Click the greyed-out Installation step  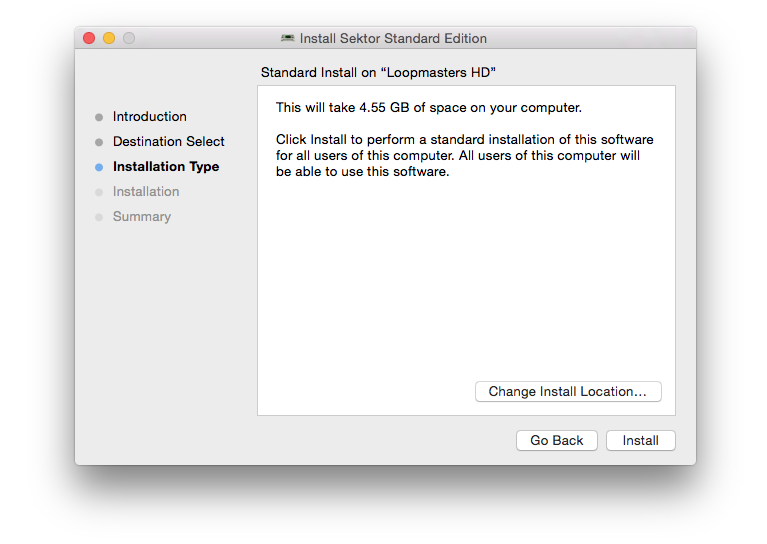coord(146,192)
